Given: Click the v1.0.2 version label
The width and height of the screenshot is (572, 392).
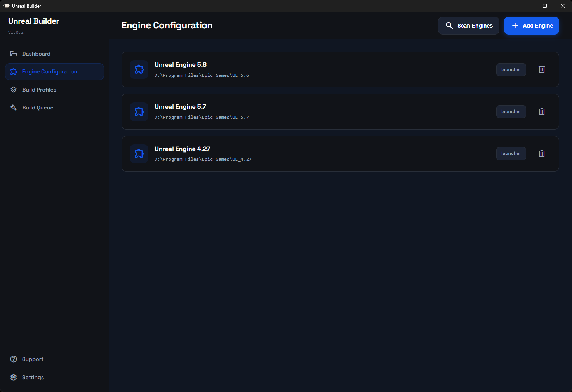Looking at the screenshot, I should 16,32.
